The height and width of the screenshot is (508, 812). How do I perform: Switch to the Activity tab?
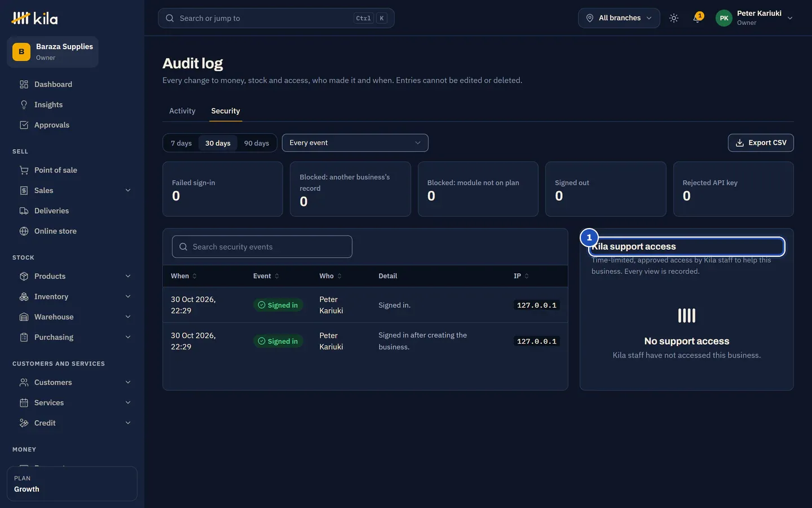click(x=182, y=111)
